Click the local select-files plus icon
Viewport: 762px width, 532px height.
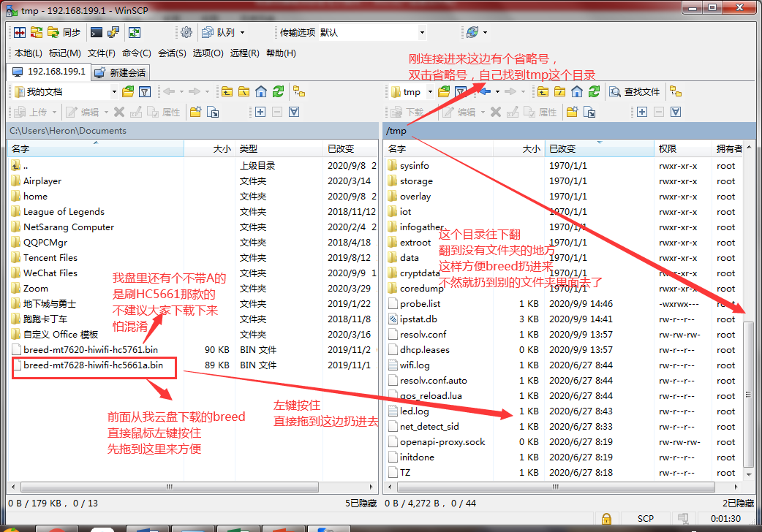(260, 112)
